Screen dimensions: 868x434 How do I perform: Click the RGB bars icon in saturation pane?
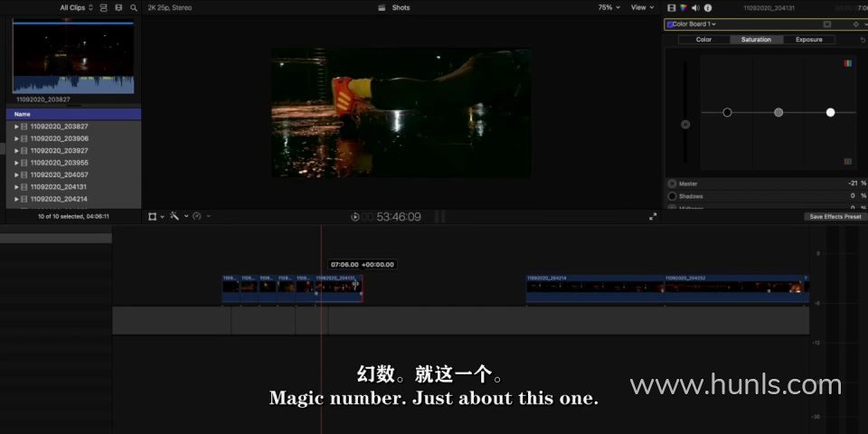(x=847, y=63)
